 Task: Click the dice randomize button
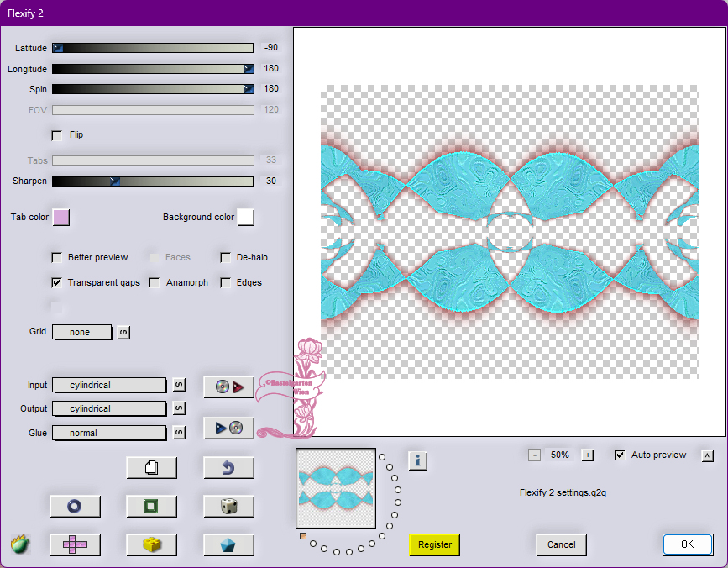pos(229,506)
